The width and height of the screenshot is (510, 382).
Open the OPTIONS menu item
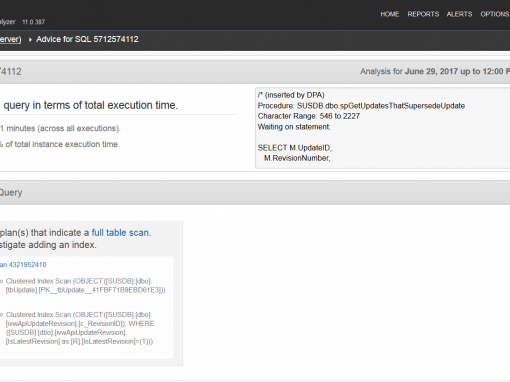(495, 14)
